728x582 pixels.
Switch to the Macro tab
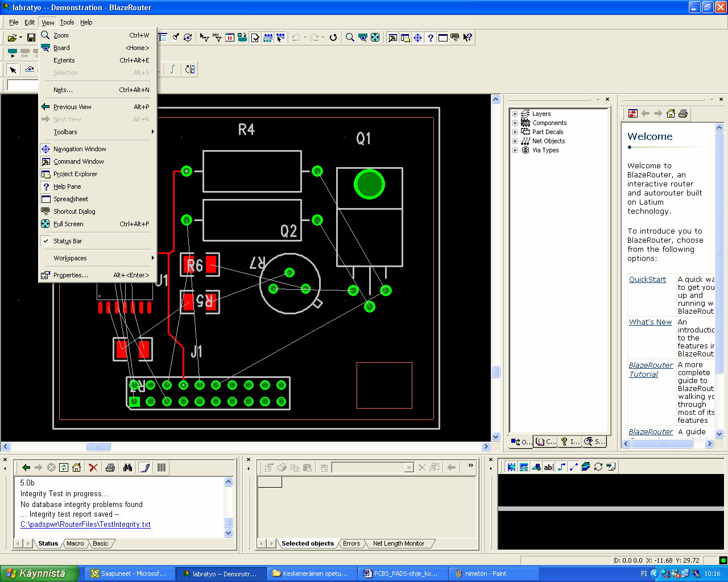75,543
